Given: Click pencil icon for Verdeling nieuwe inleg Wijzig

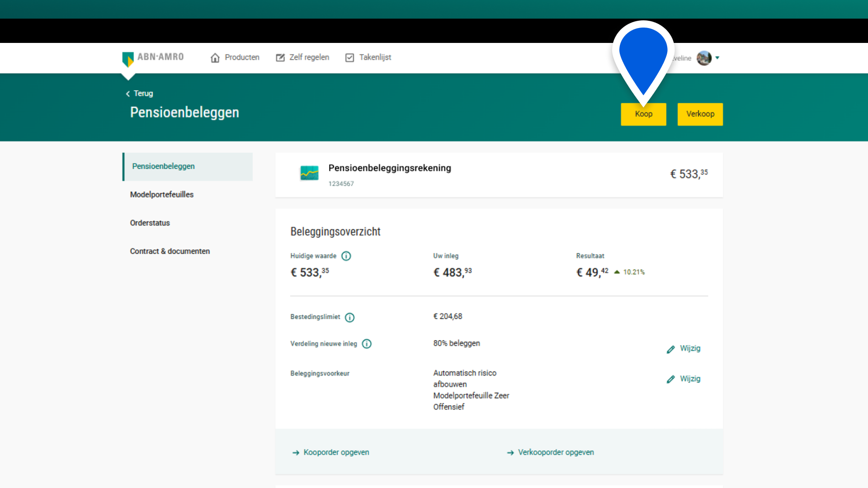Looking at the screenshot, I should tap(670, 349).
